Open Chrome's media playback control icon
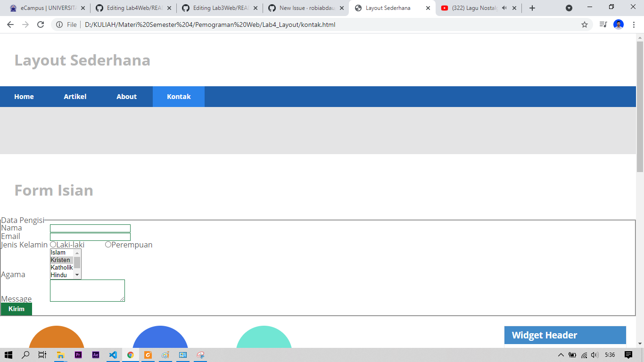Image resolution: width=644 pixels, height=362 pixels. click(x=603, y=25)
